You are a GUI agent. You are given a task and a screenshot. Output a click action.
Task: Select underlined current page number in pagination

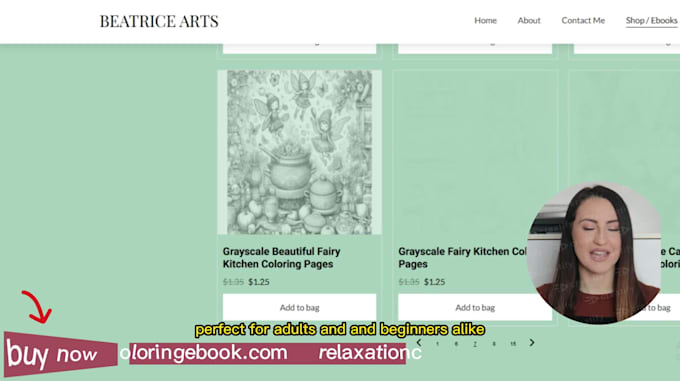coord(475,344)
